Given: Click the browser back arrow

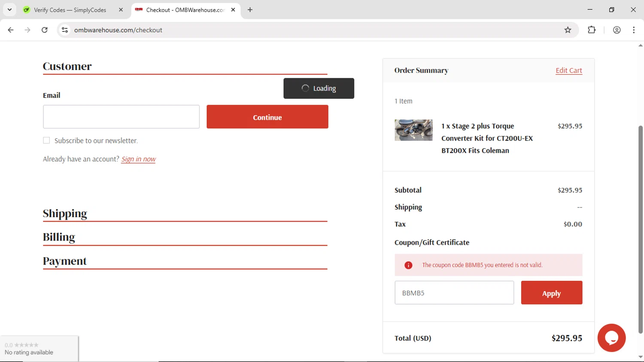Looking at the screenshot, I should (x=11, y=30).
